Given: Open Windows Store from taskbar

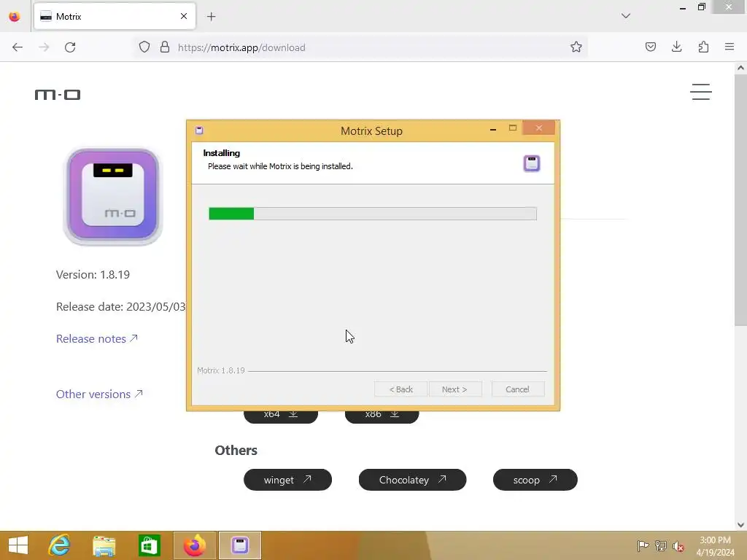Looking at the screenshot, I should click(149, 545).
